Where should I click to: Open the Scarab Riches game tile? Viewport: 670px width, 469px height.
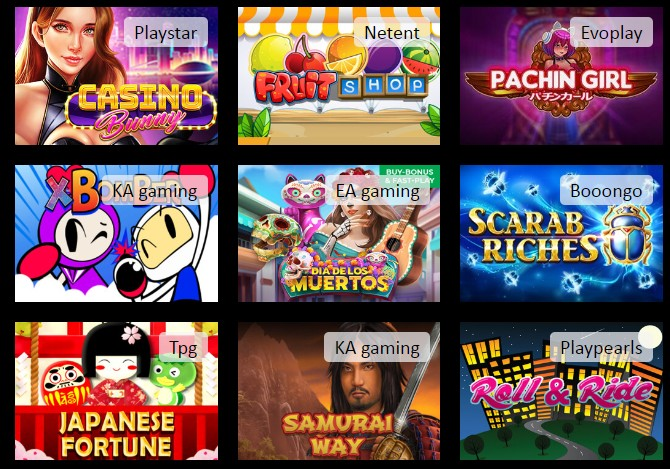click(561, 233)
